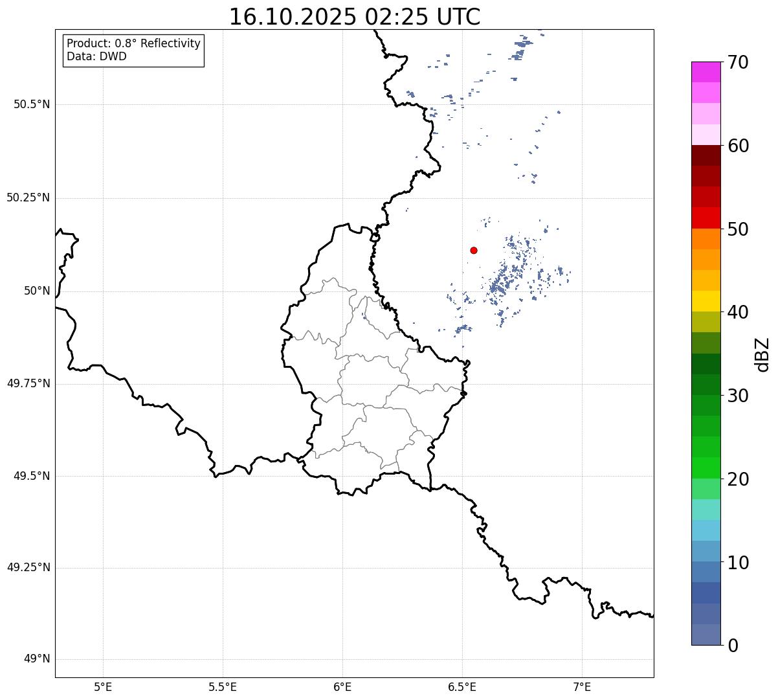Pick the bright red colorbar segment above 50
This screenshot has width=778, height=700.
tap(706, 218)
